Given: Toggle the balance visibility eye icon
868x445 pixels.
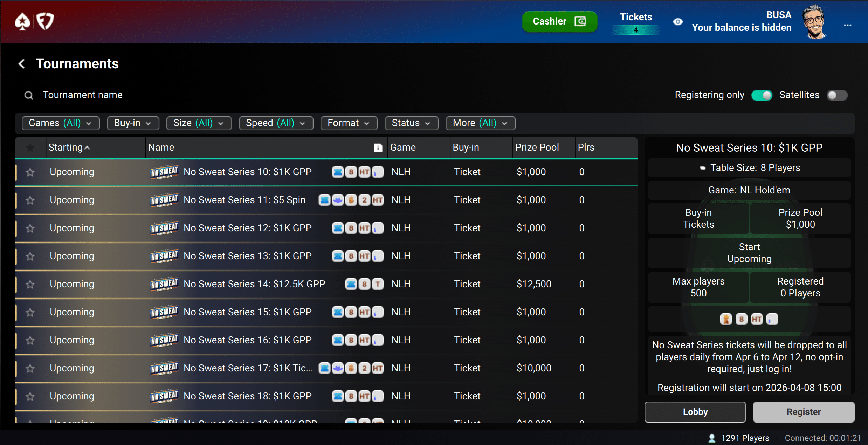Looking at the screenshot, I should click(678, 22).
